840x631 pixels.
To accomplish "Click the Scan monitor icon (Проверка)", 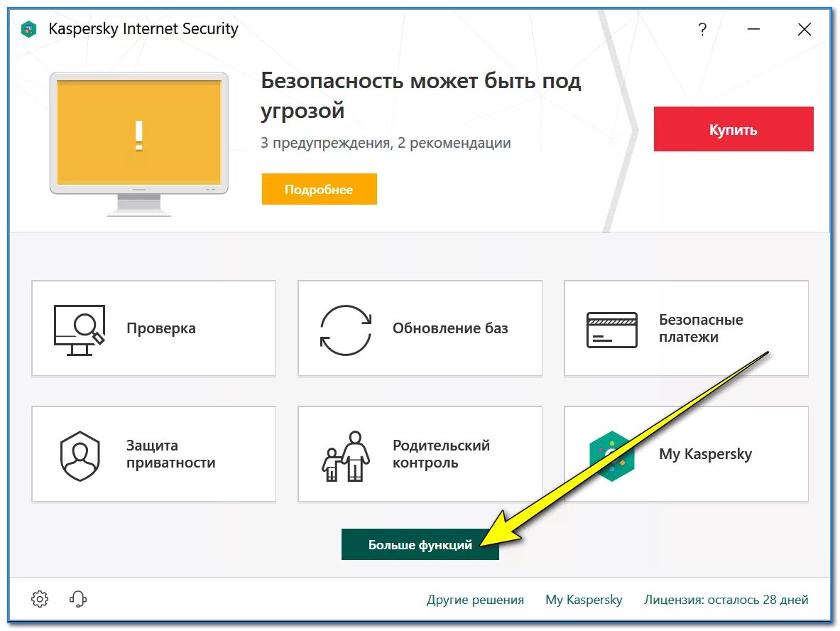I will coord(80,330).
